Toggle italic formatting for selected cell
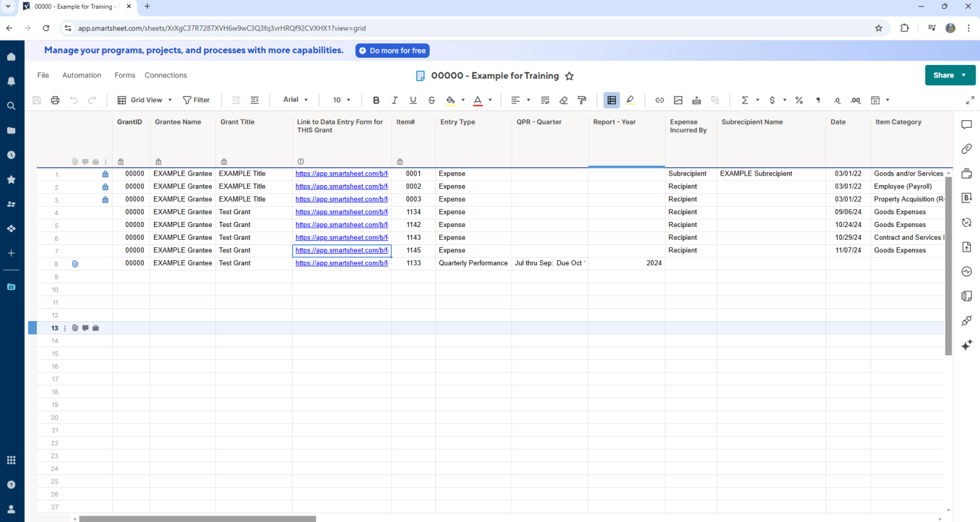Screen dimensions: 980x522 (x=395, y=100)
